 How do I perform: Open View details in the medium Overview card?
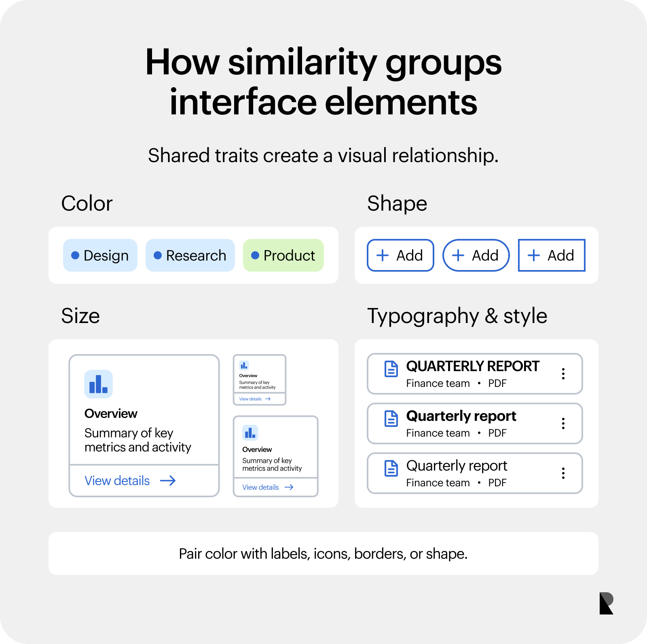(x=268, y=487)
